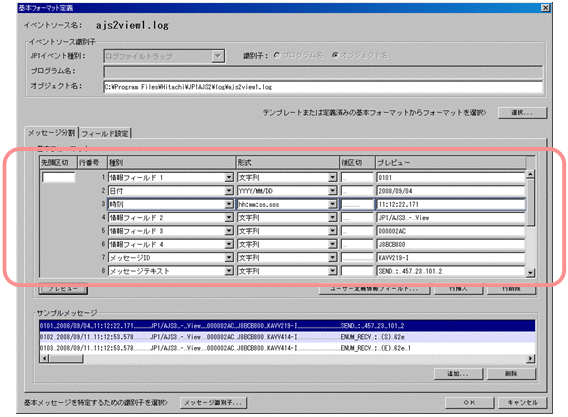Click the 削除 button for sample messages
The height and width of the screenshot is (417, 568).
(511, 374)
